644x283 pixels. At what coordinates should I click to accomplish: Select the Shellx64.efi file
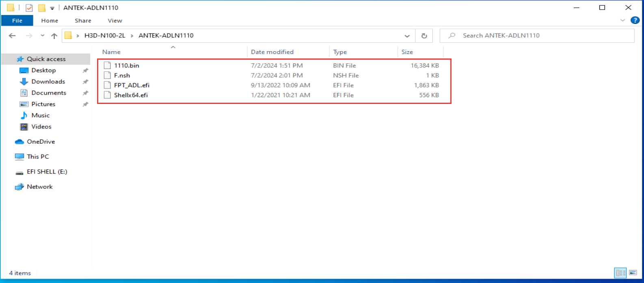131,95
